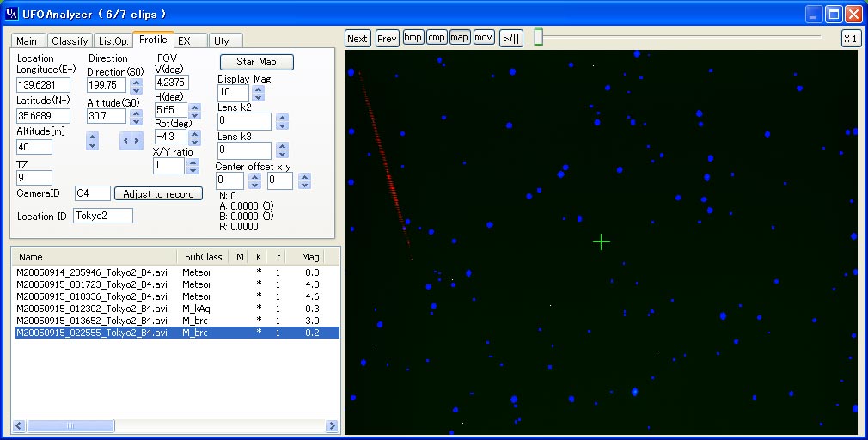
Task: Go to the Next clip
Action: [358, 38]
